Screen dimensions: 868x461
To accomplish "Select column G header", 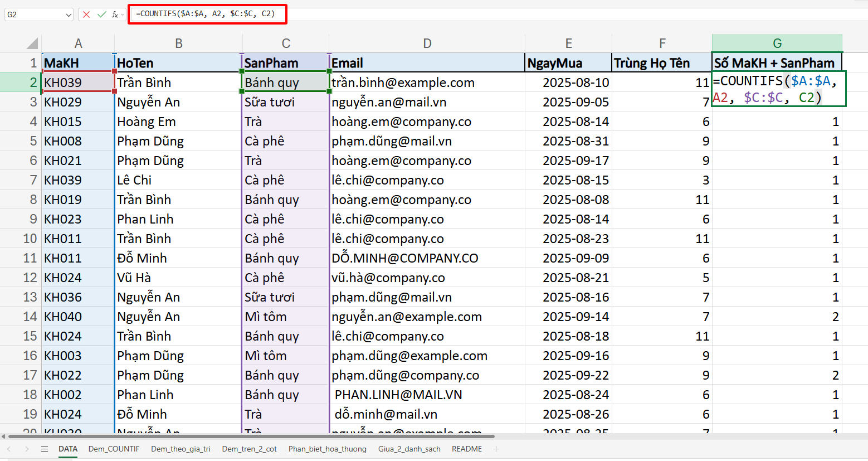I will [777, 43].
